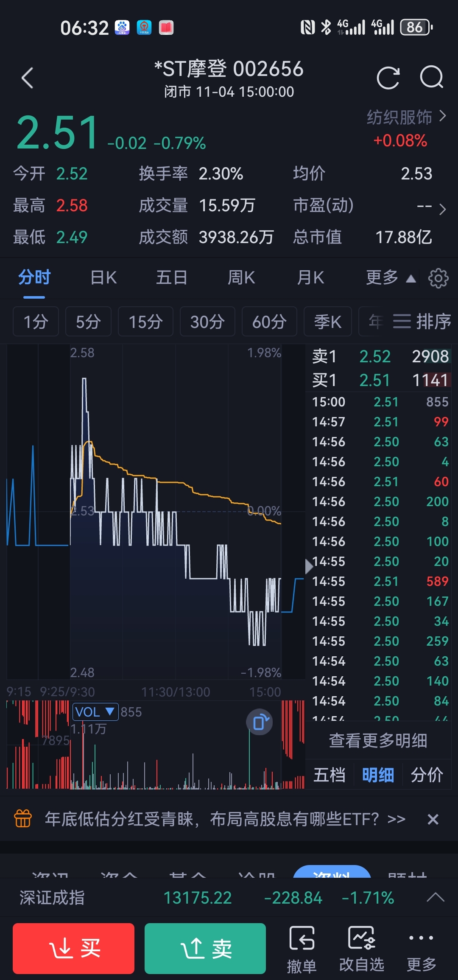Viewport: 458px width, 980px height.
Task: Open the VOL indicator dropdown
Action: pos(95,711)
